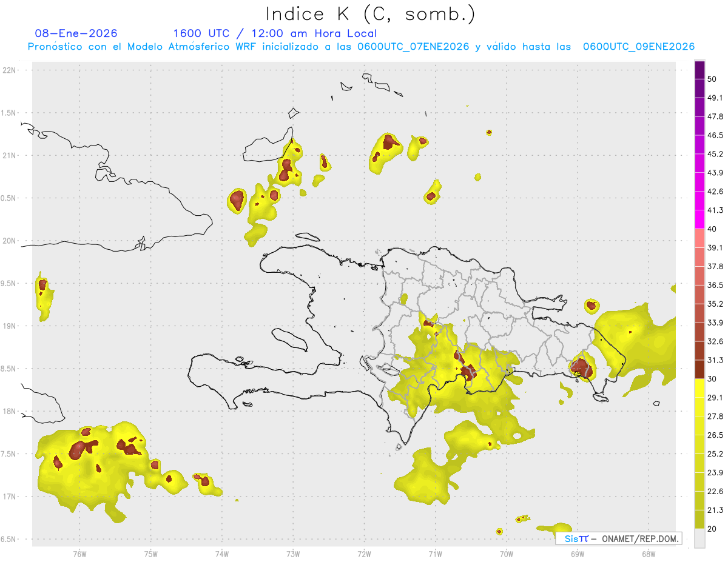728x562 pixels.
Task: Click the brown high-K core near 69W 18.5N
Action: [581, 367]
